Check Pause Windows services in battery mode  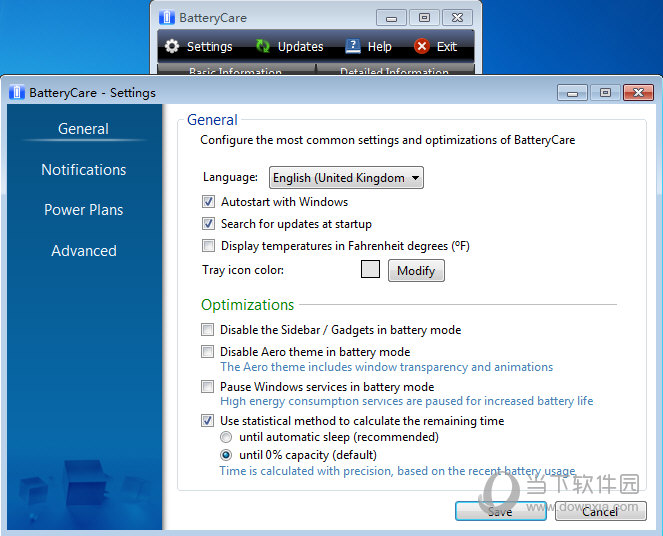pyautogui.click(x=207, y=387)
